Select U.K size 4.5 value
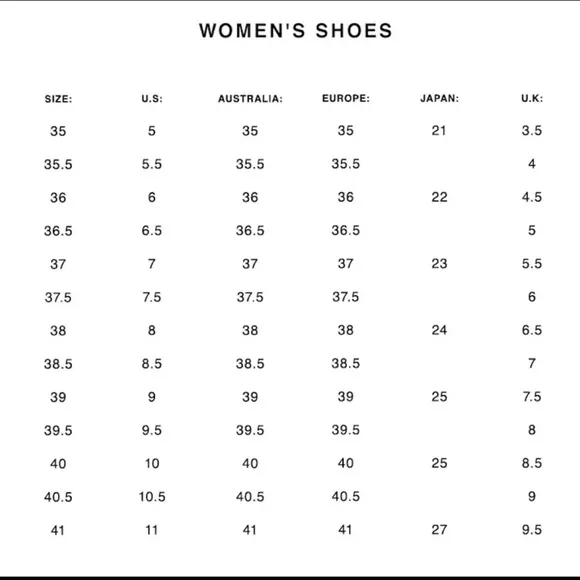 [x=532, y=197]
